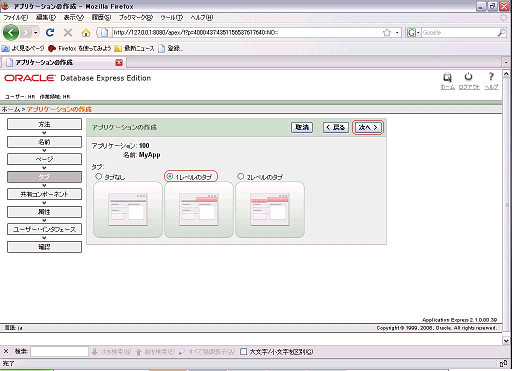Image resolution: width=512 pixels, height=371 pixels.
Task: Click the highlighted タブ wizard step
Action: (x=44, y=177)
